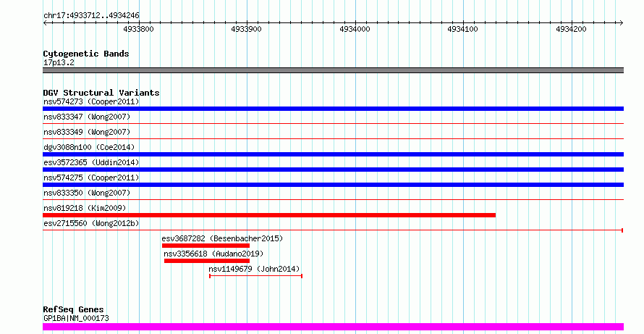
Task: Click the 4934000 ruler position
Action: click(x=355, y=29)
